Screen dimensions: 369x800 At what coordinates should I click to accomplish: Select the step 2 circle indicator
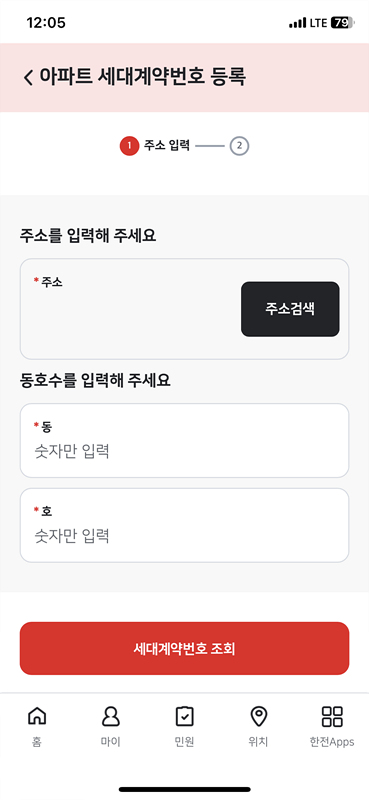pyautogui.click(x=239, y=146)
